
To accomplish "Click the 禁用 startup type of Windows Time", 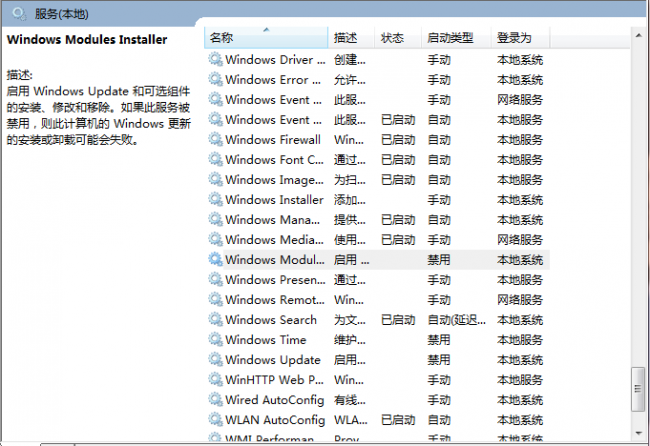I will pyautogui.click(x=439, y=340).
